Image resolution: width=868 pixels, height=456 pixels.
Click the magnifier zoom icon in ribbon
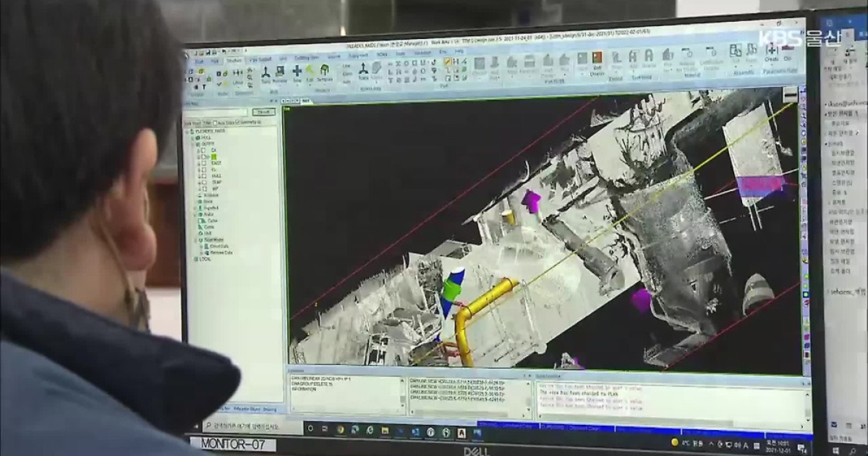coord(250,77)
